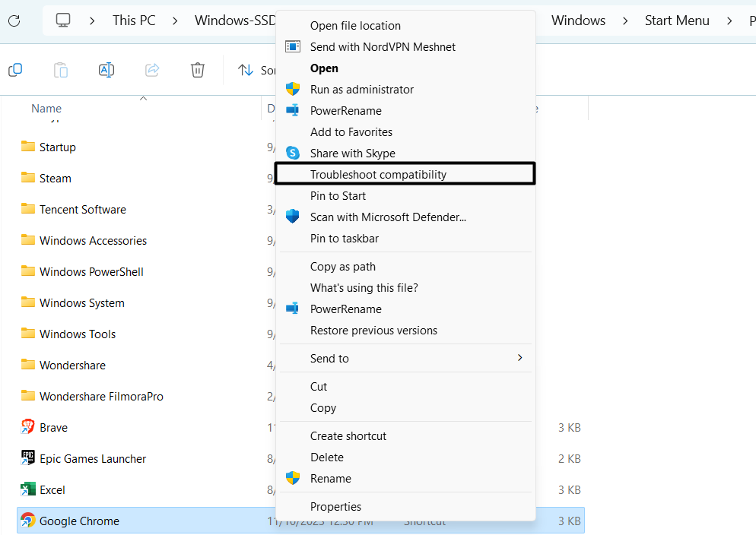
Task: Click the Brave browser shortcut icon
Action: [28, 427]
